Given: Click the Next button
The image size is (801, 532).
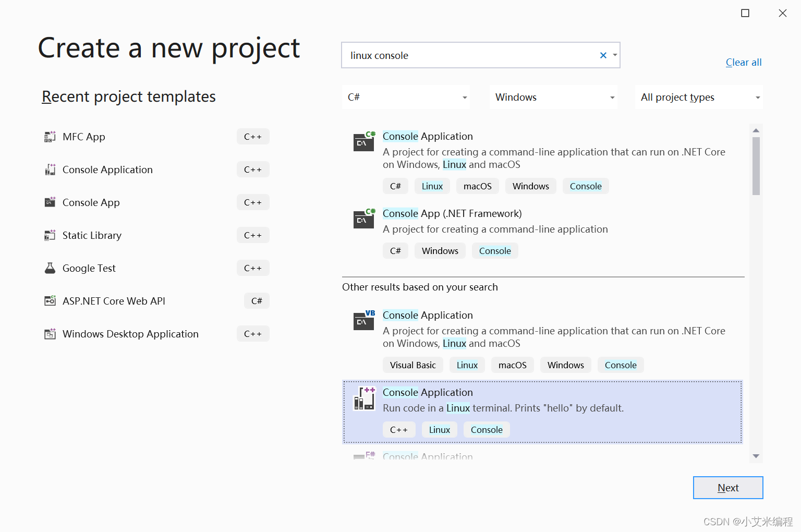Looking at the screenshot, I should [x=728, y=488].
